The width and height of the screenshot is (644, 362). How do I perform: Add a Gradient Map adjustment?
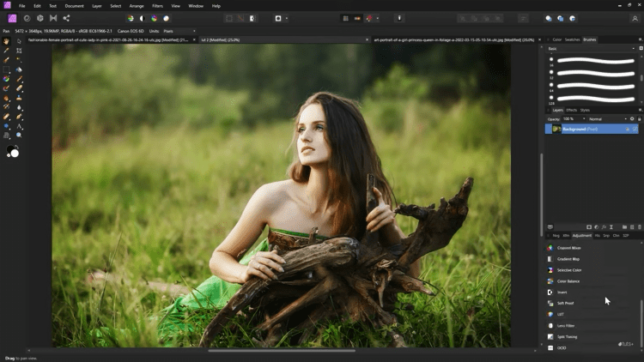[x=568, y=259]
